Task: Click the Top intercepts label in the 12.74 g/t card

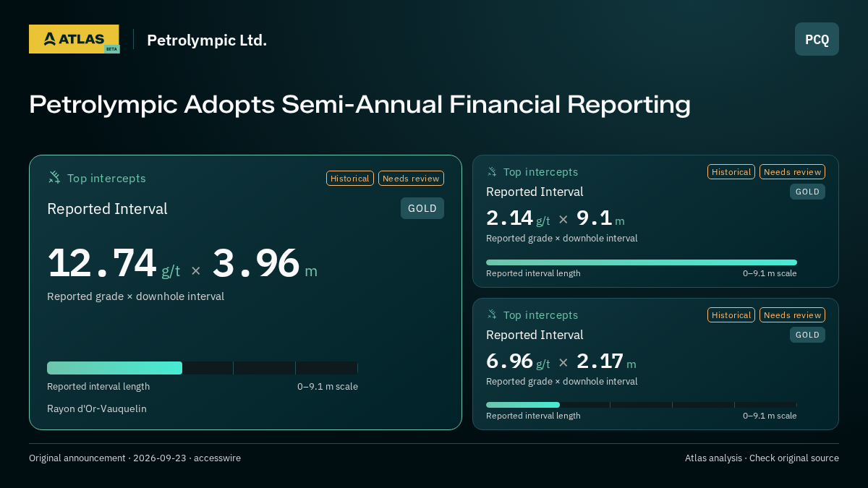Action: (x=106, y=178)
